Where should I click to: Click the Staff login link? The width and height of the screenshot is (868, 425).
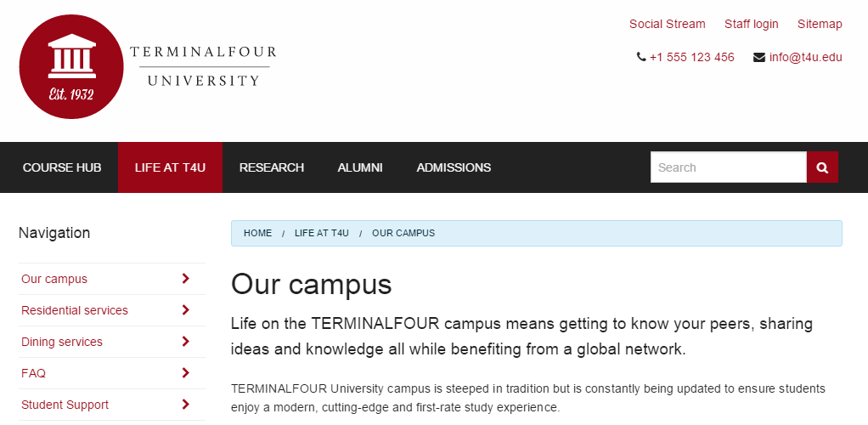751,24
